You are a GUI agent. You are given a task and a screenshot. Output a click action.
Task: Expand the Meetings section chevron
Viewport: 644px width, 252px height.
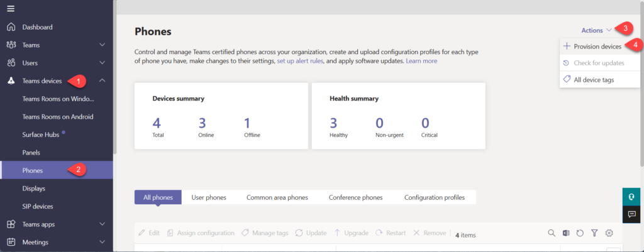(x=103, y=242)
